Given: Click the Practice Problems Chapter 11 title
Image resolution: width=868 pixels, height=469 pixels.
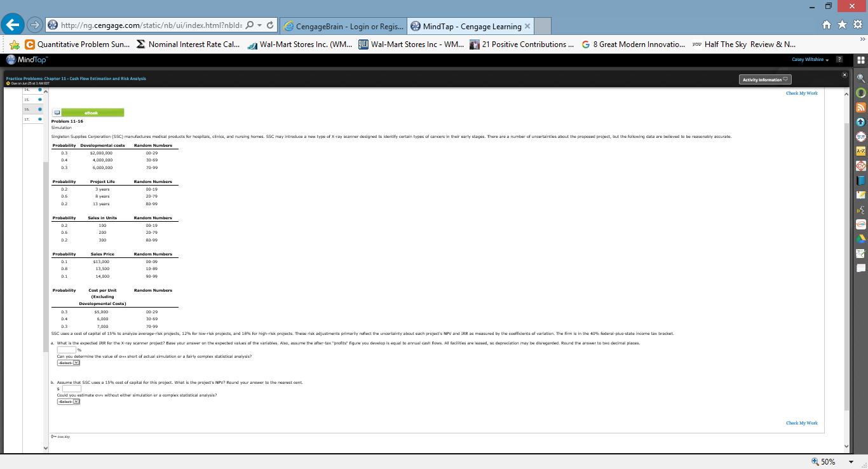Looking at the screenshot, I should click(76, 78).
